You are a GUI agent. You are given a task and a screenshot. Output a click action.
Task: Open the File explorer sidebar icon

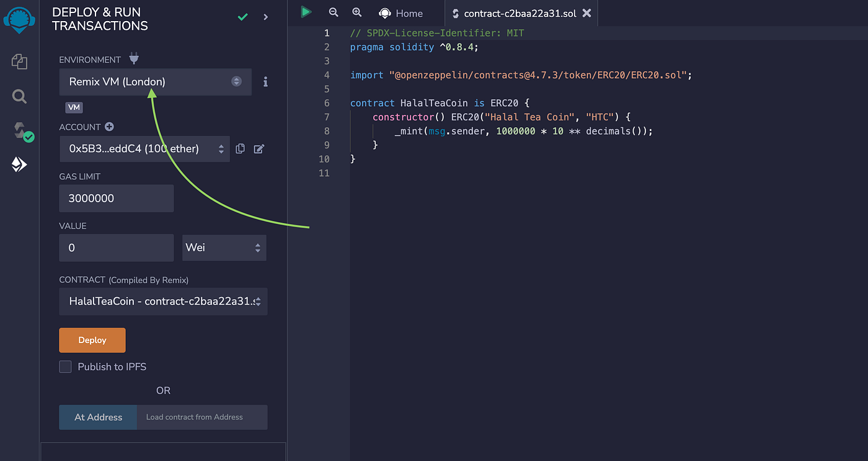19,61
